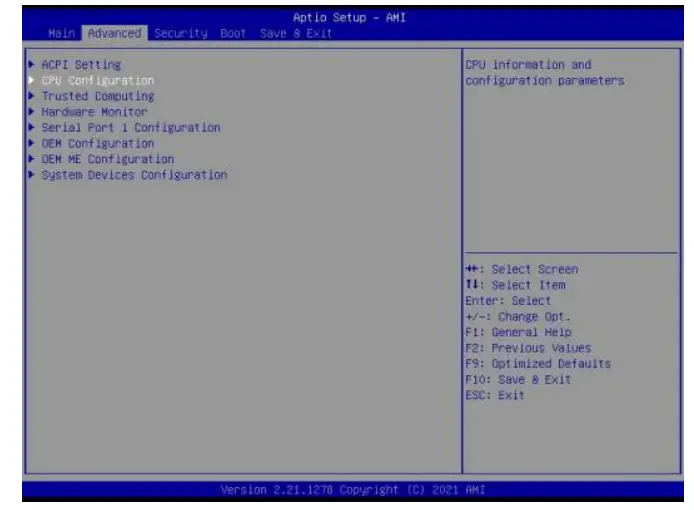The height and width of the screenshot is (510, 694).
Task: Click the 'Aptio Setup - AMI' title
Action: click(349, 18)
